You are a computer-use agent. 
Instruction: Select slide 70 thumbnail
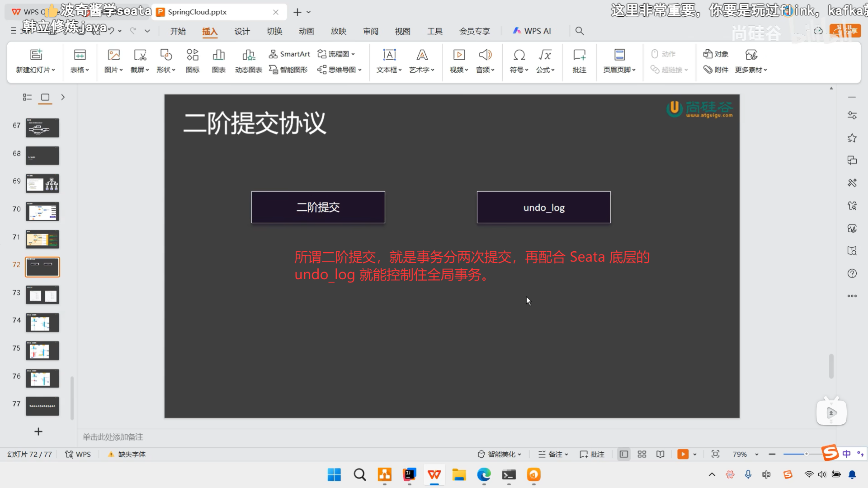42,211
